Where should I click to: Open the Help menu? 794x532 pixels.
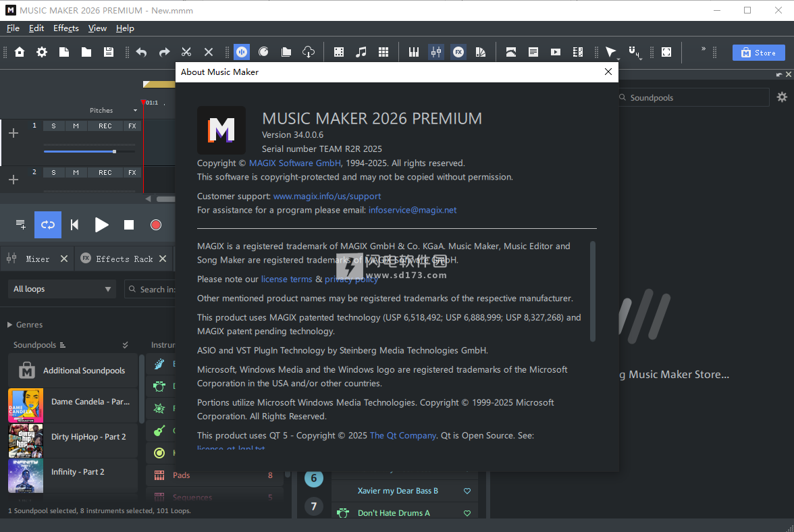tap(125, 28)
